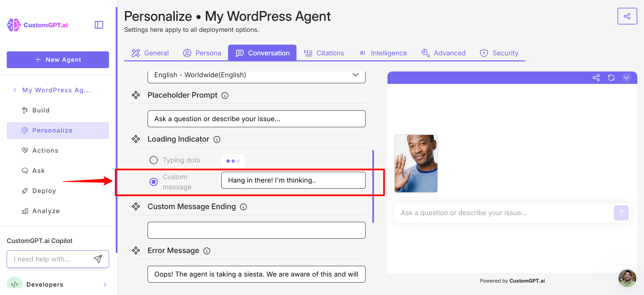Click the send arrow in chat preview
Screen dimensions: 644x295
[x=621, y=213]
